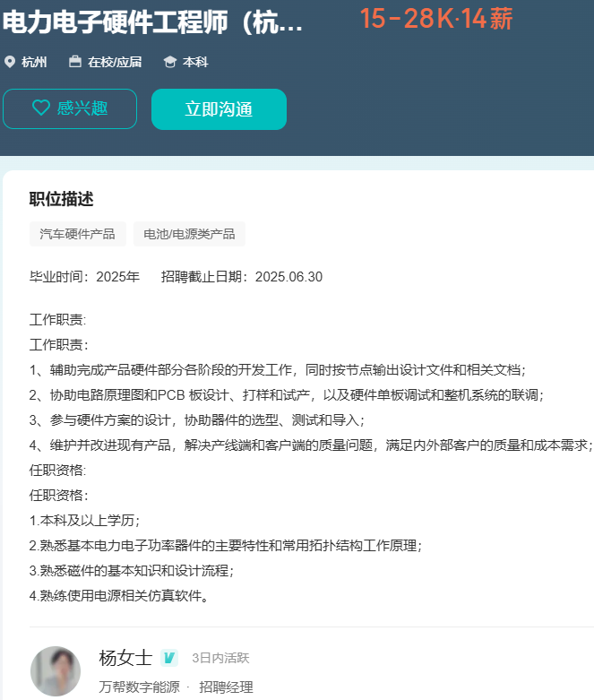Click the graduation cap education icon

(x=169, y=62)
